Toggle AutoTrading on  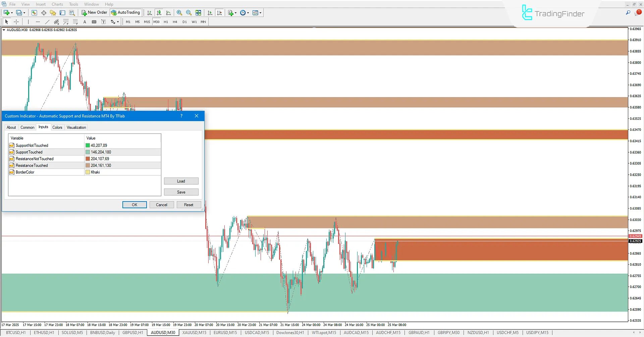[125, 12]
